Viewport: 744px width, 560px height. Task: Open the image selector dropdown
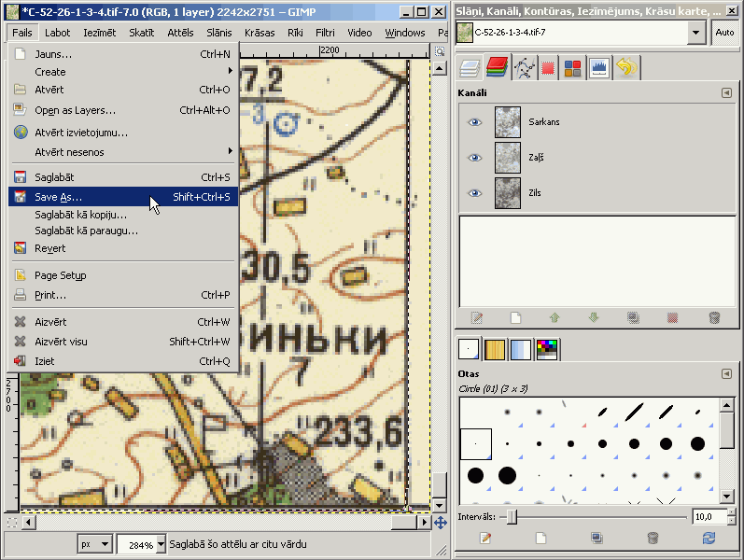tap(695, 33)
